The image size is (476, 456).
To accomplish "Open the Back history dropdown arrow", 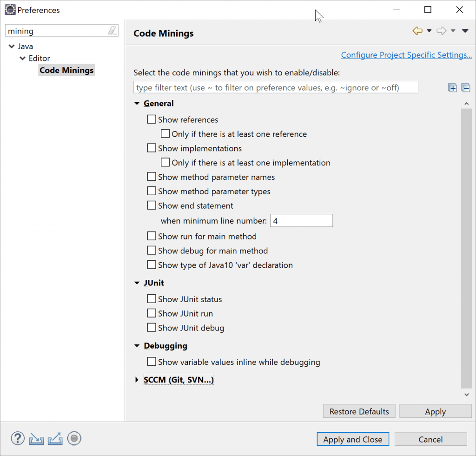I will (x=429, y=31).
